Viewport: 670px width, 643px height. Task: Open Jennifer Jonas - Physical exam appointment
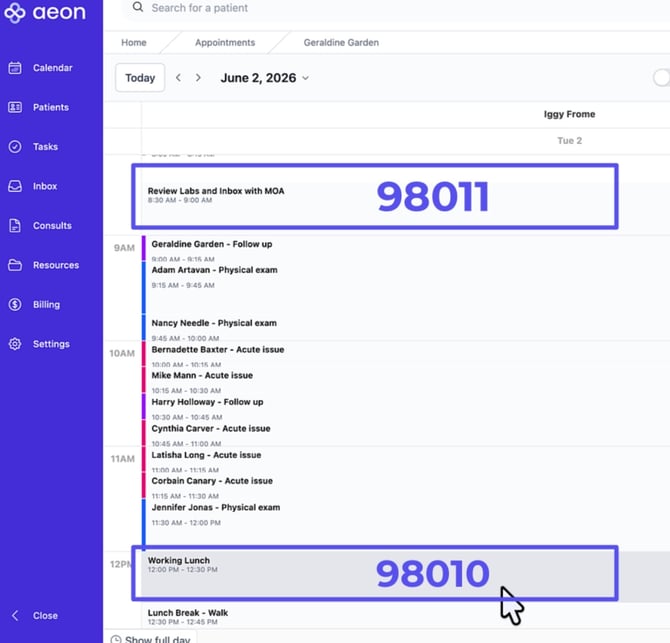(x=406, y=525)
